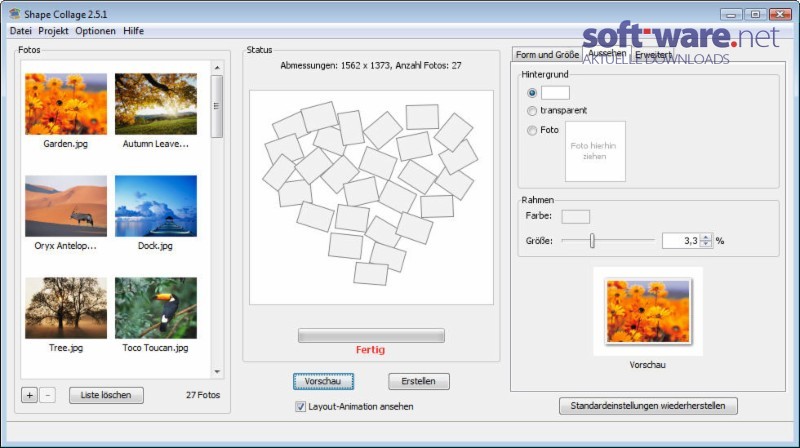Click the Shape Collage title bar app icon
The width and height of the screenshot is (800, 448).
coord(14,14)
